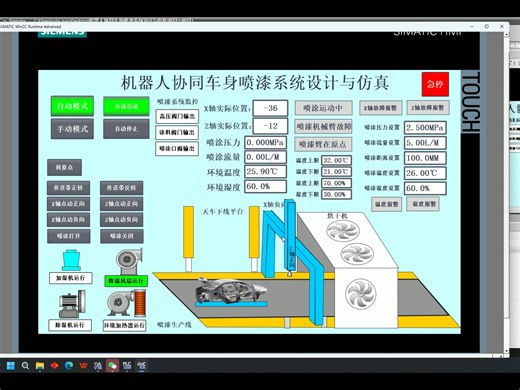This screenshot has width=520, height=390.
Task: Click the 回原点 home button
Action: [x=64, y=167]
